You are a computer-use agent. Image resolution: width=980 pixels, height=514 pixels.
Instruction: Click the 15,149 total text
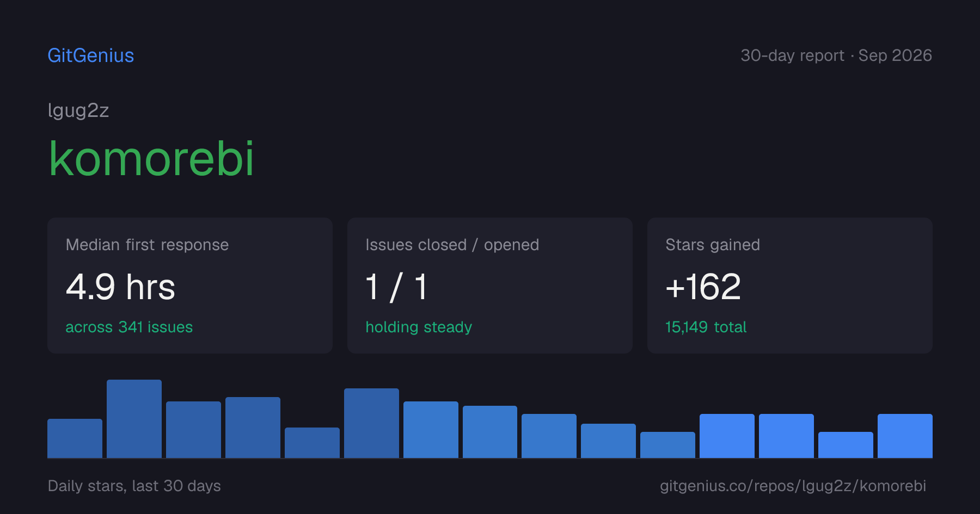pyautogui.click(x=706, y=327)
